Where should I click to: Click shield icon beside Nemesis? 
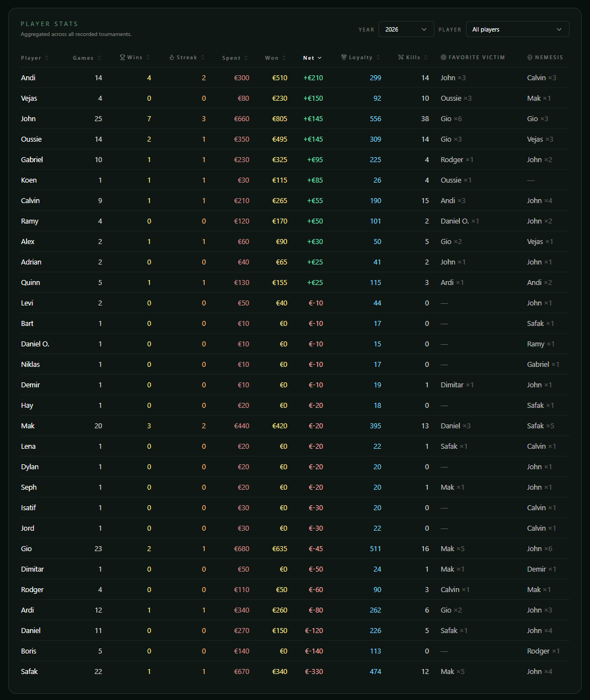coord(530,58)
